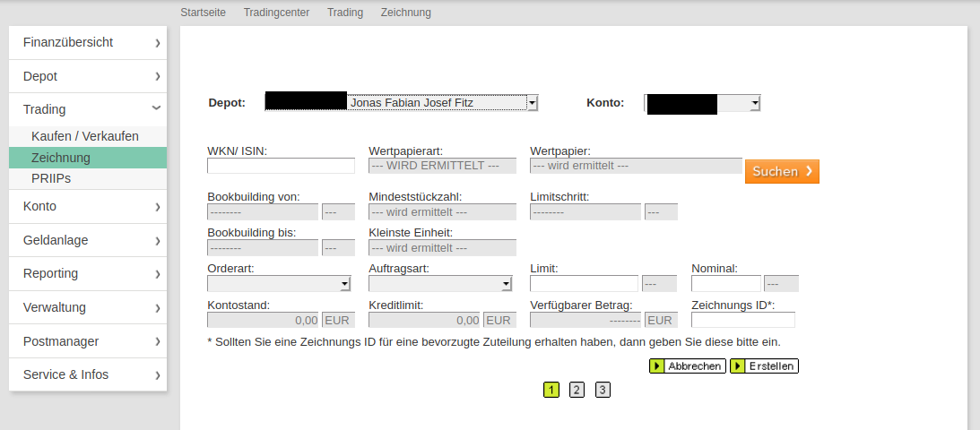Open PRIIPs under Trading
The image size is (980, 430).
51,178
